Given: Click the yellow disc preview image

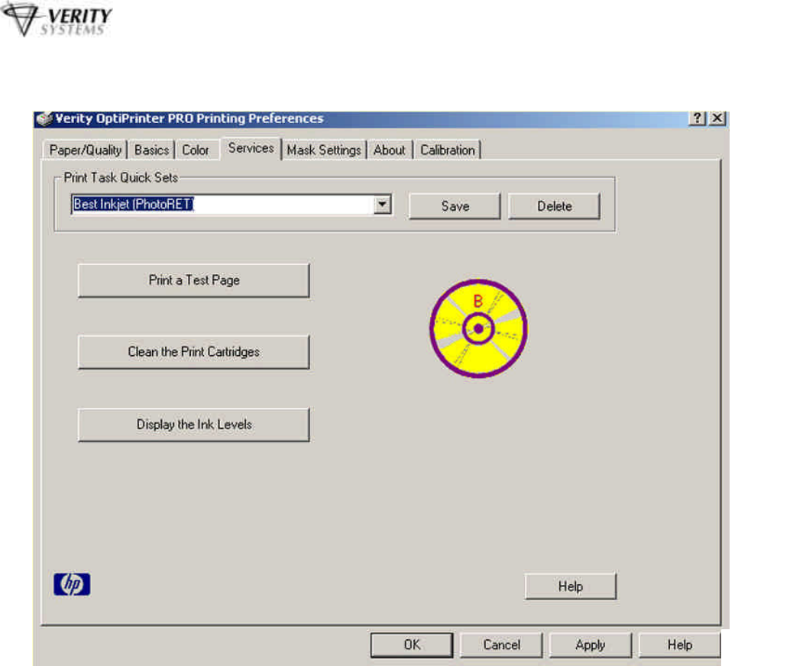Looking at the screenshot, I should [478, 328].
